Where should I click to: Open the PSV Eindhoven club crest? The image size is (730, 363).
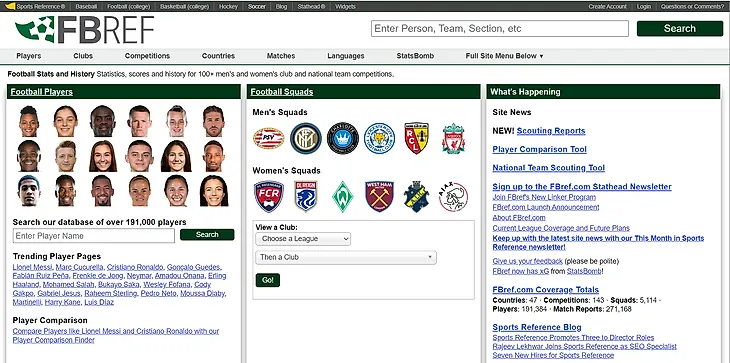pos(269,138)
